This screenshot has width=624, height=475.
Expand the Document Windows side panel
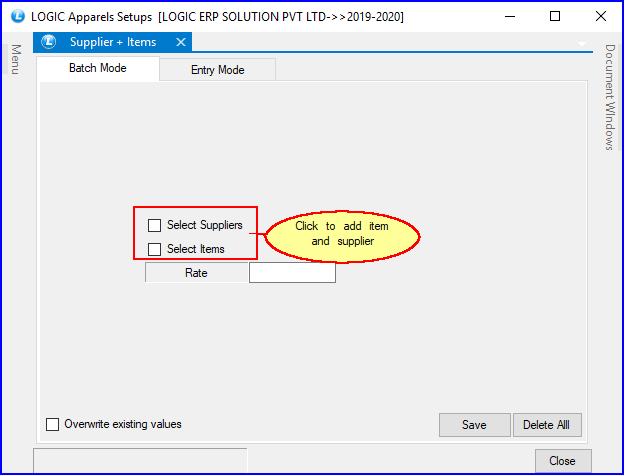tap(609, 97)
